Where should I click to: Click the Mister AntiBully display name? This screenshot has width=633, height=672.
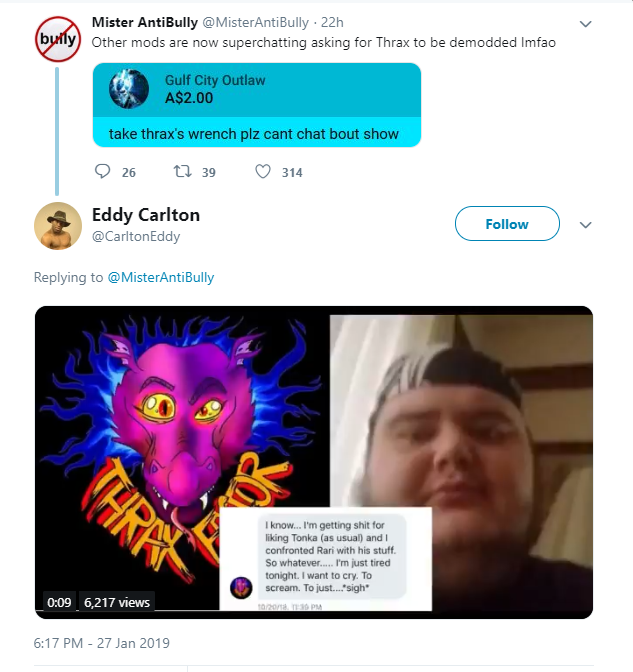click(145, 22)
